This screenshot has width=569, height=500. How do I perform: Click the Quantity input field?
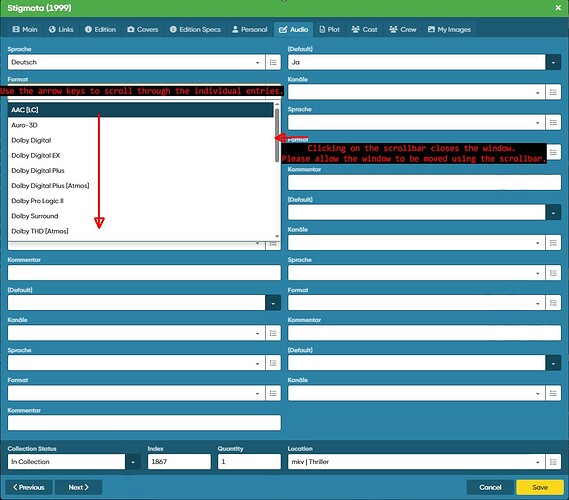249,462
